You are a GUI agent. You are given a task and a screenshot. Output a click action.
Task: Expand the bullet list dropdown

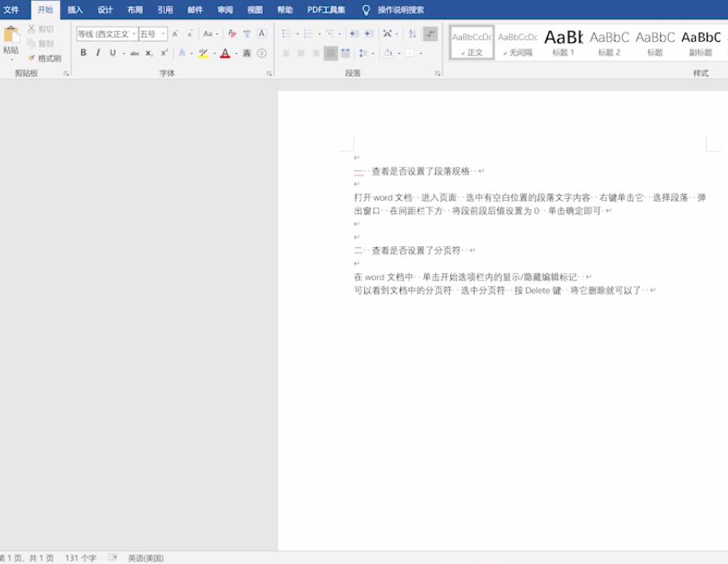[298, 34]
